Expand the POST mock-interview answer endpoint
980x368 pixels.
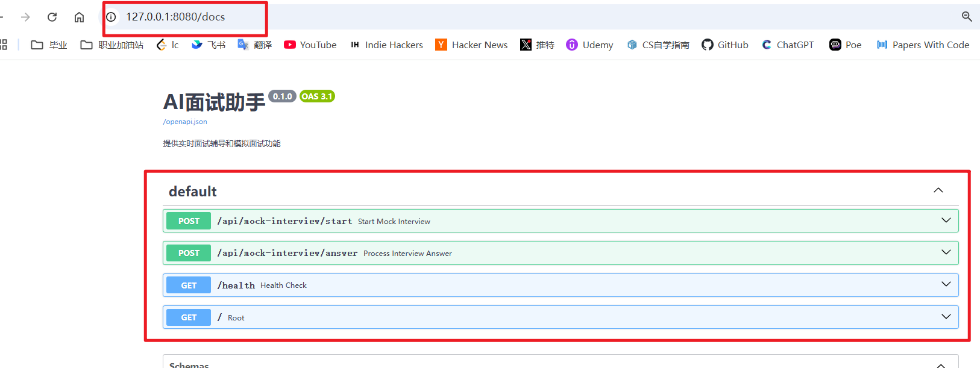tap(946, 252)
